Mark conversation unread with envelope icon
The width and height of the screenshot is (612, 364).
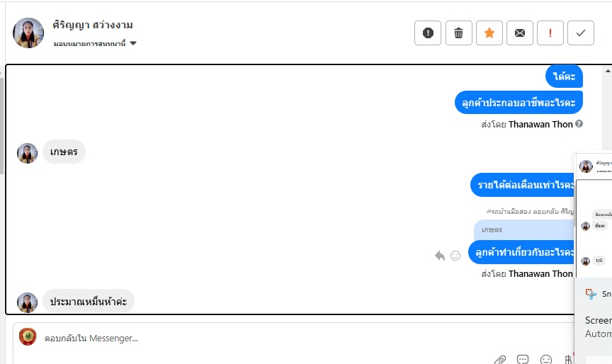[520, 33]
